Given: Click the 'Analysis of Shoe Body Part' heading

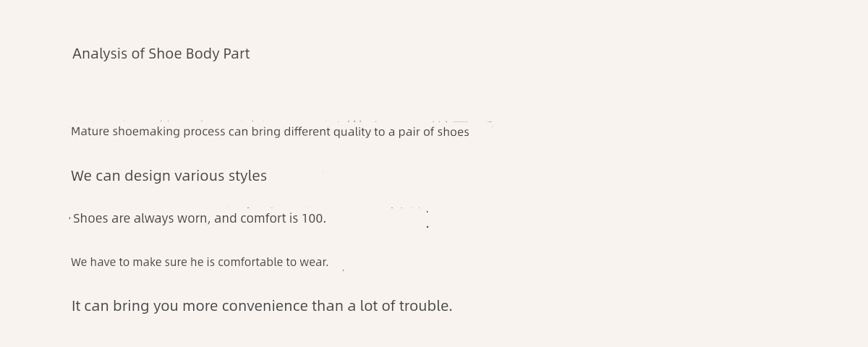Looking at the screenshot, I should pos(161,53).
